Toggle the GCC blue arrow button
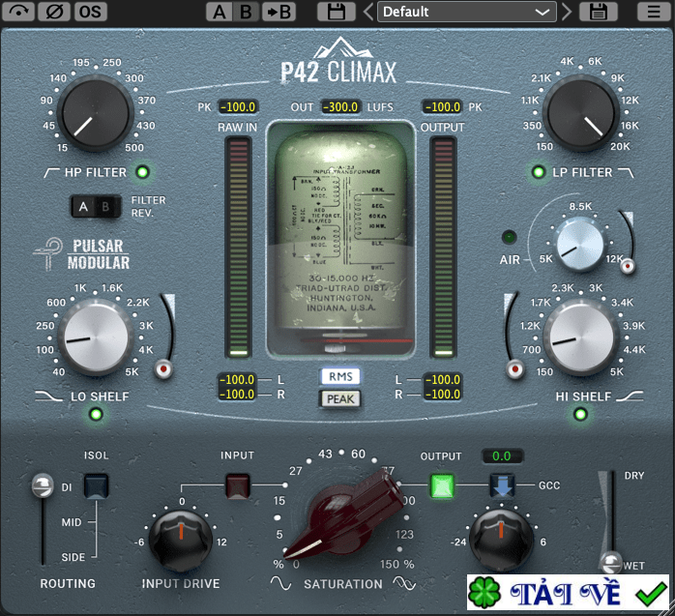 coord(502,485)
